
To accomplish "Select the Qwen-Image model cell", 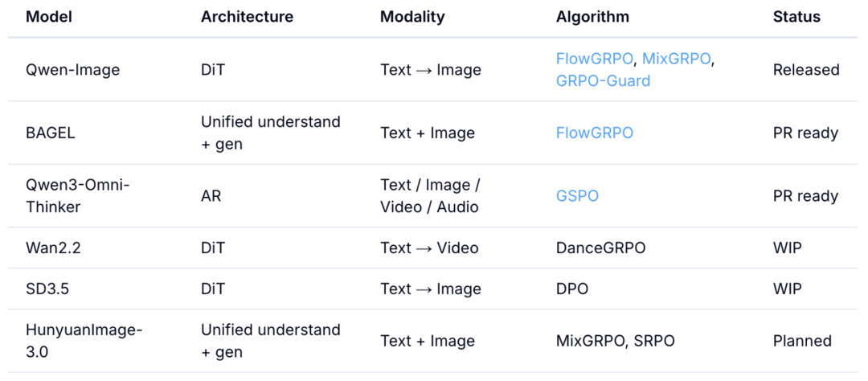I will tap(72, 70).
